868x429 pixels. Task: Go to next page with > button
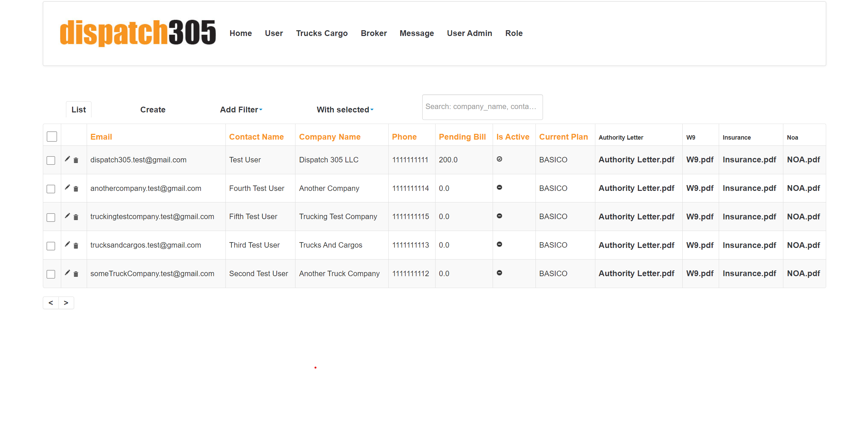66,303
